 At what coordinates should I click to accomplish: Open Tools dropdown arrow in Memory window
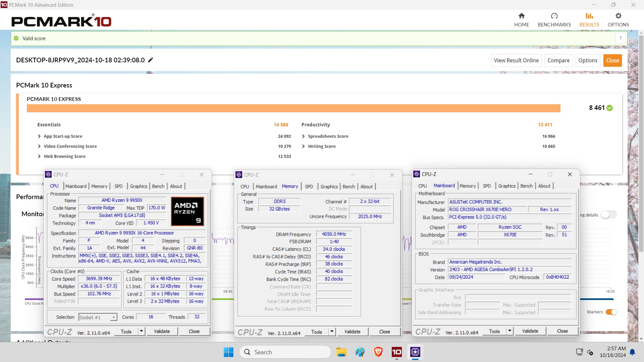tap(332, 331)
